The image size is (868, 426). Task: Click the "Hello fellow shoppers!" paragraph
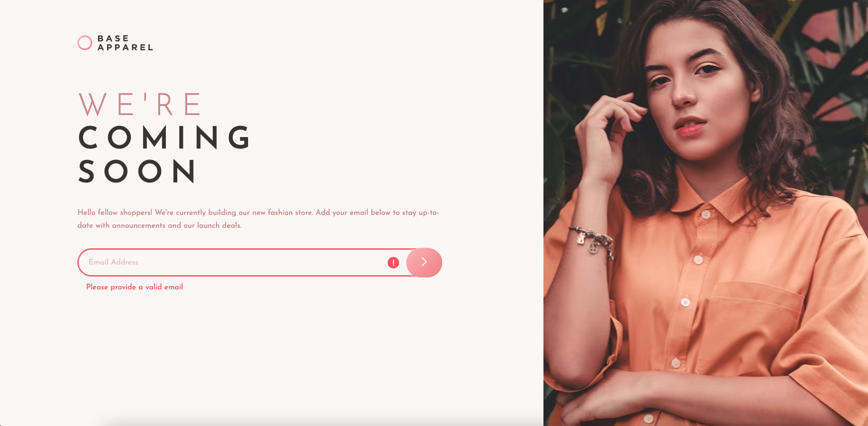[258, 219]
